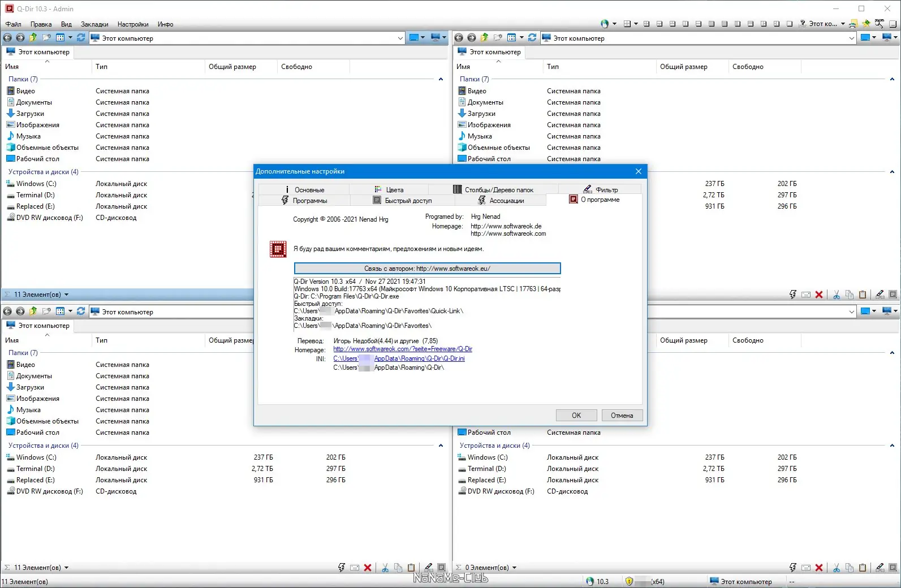Screen dimensions: 901x588
Task: Click Отмена in the settings dialog
Action: coord(622,416)
